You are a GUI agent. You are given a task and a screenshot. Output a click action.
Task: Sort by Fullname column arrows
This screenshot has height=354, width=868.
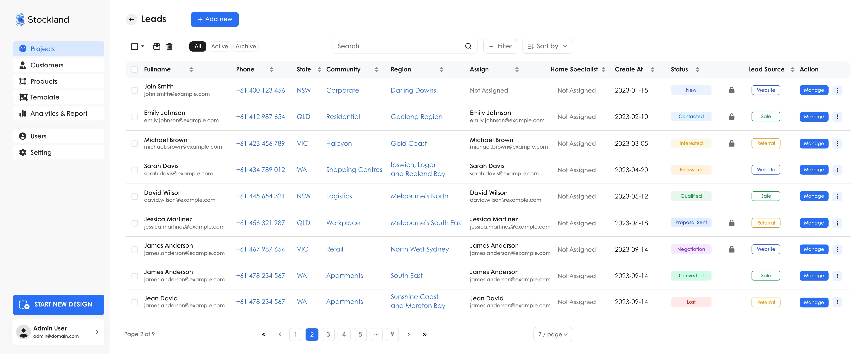[191, 69]
